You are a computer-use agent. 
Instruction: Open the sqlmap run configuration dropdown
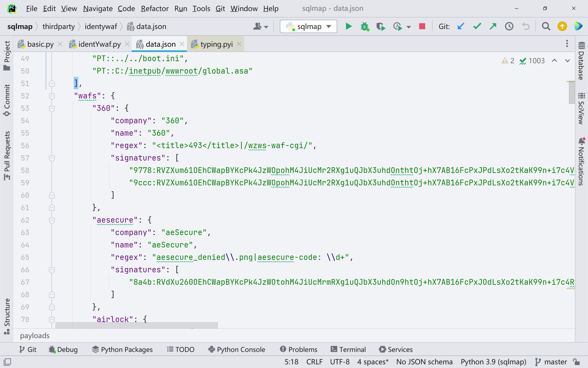[x=308, y=26]
